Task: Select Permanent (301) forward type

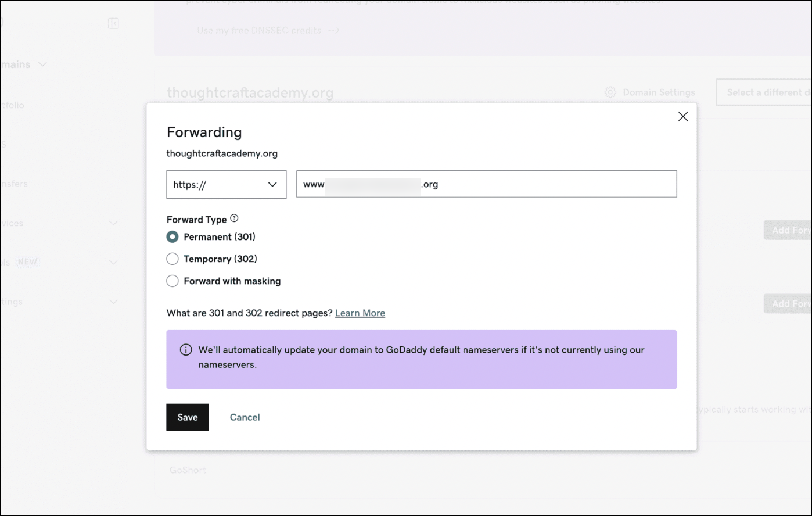Action: click(x=173, y=237)
